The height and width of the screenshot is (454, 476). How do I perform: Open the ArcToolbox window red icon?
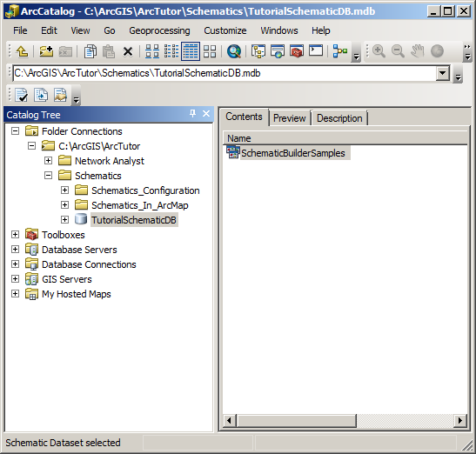pyautogui.click(x=297, y=51)
